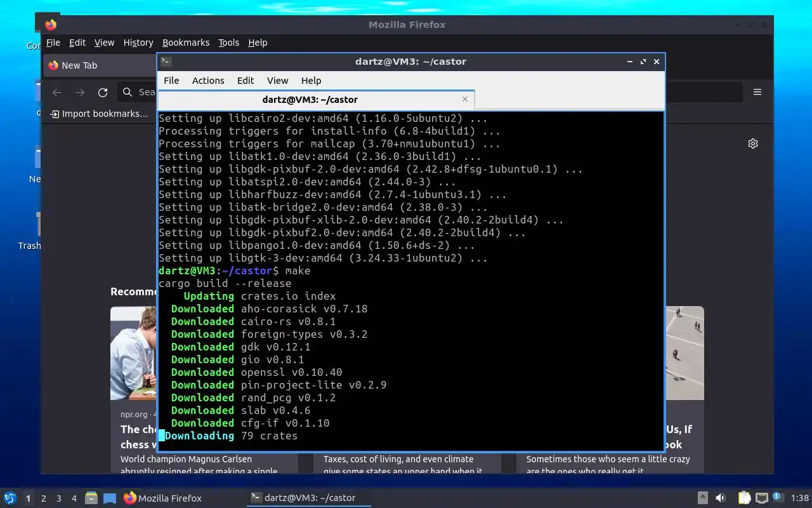Switch to workspace 1

(x=28, y=498)
